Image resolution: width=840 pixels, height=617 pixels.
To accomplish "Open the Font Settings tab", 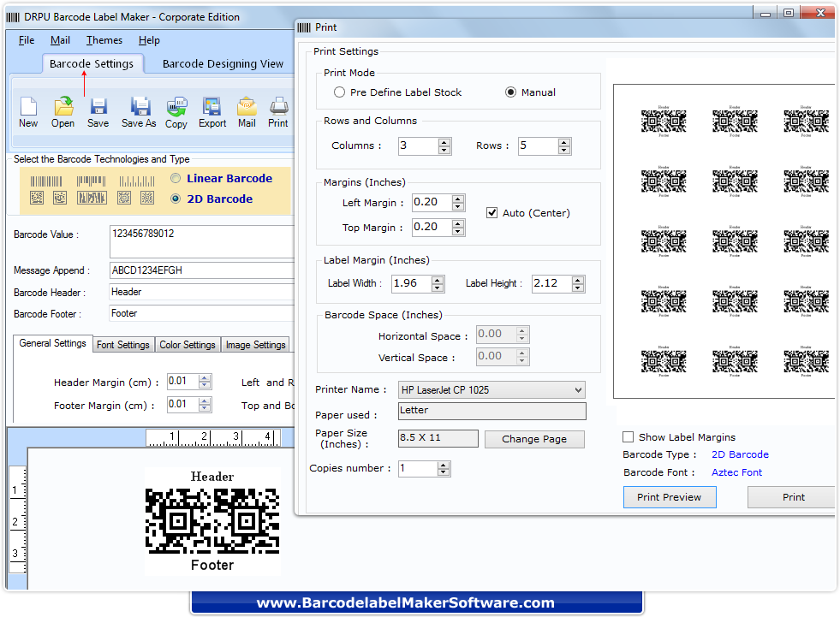I will click(123, 345).
